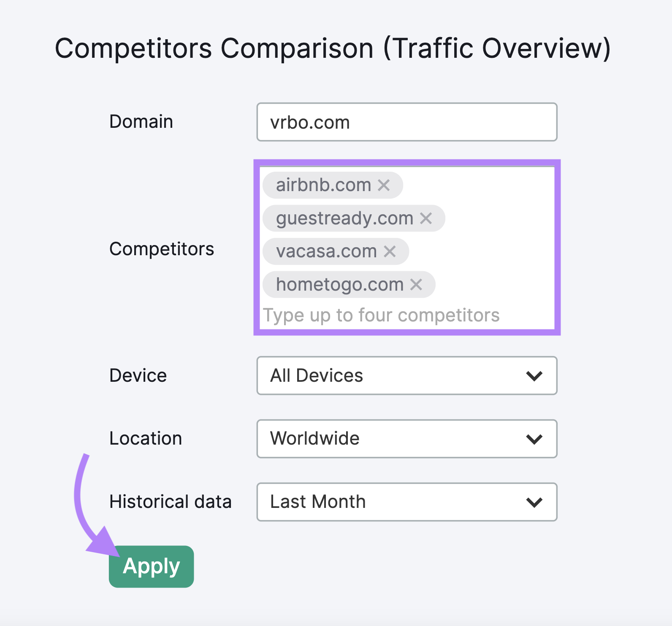672x626 pixels.
Task: Remove airbnb.com from competitors list
Action: pyautogui.click(x=384, y=185)
